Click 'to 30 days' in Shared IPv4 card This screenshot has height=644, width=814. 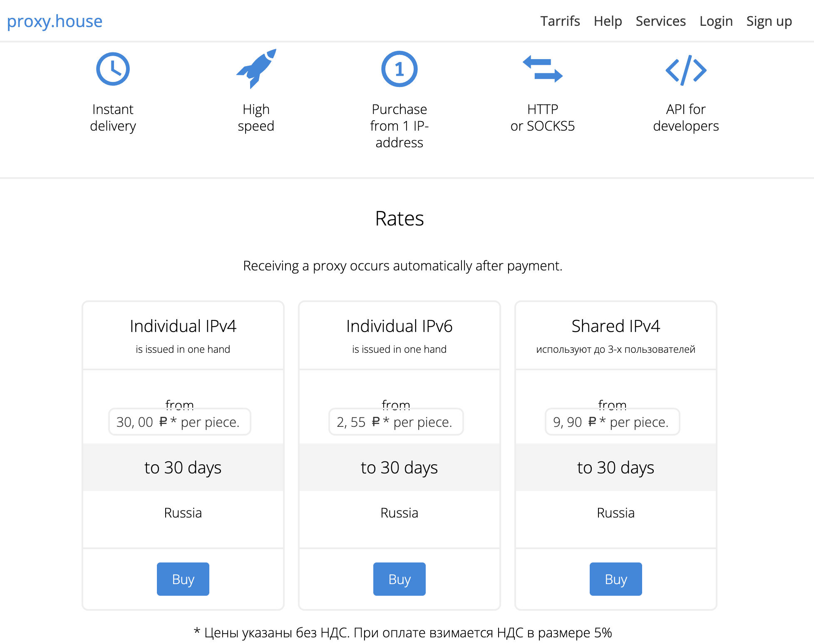coord(616,468)
